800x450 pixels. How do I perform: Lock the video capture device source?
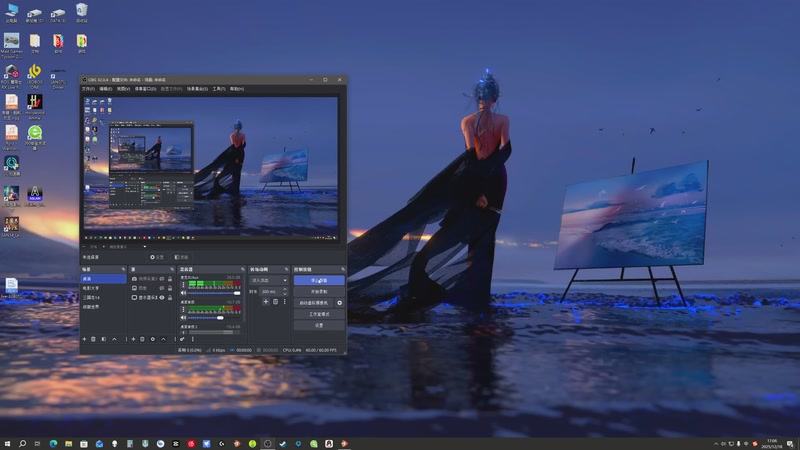(x=170, y=279)
